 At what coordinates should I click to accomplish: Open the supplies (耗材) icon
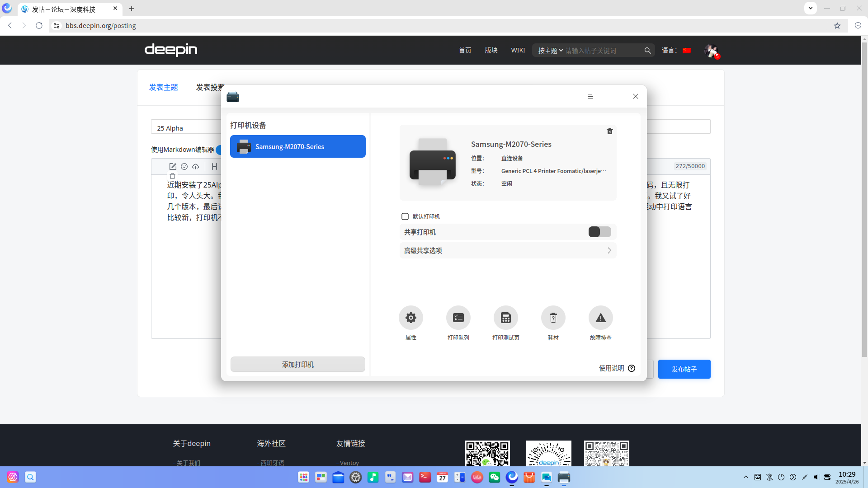pos(553,318)
